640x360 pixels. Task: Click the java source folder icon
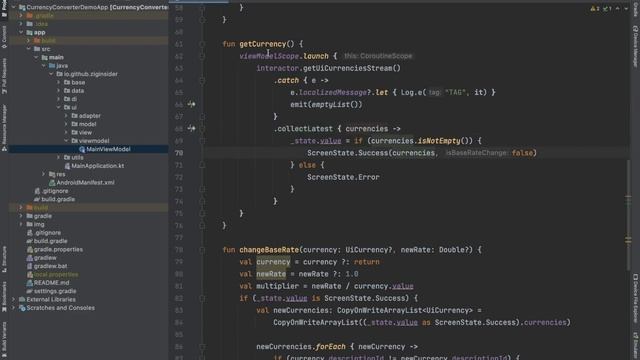click(x=52, y=66)
